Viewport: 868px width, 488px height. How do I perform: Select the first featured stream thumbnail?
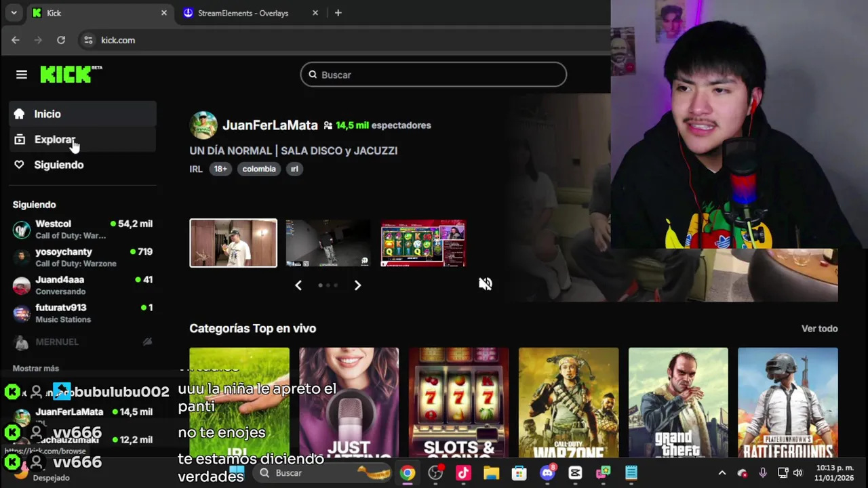click(233, 243)
